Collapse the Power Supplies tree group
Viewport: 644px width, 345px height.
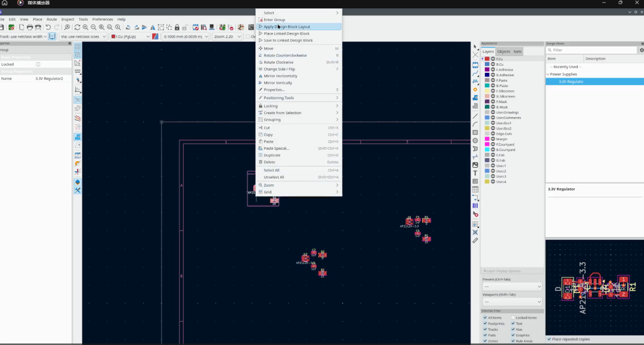[548, 75]
